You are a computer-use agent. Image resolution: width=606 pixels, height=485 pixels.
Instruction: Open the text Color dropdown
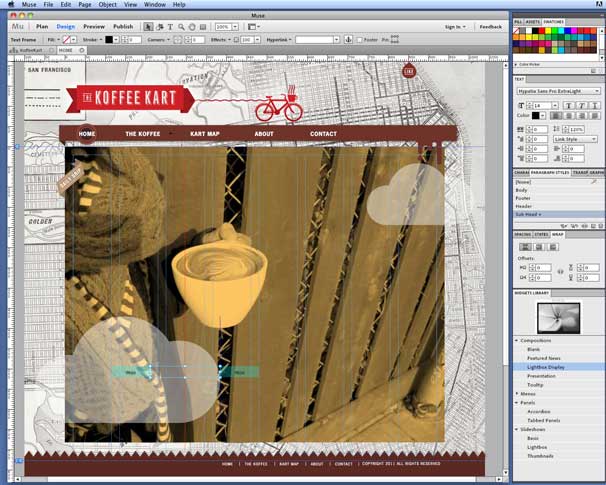coord(543,116)
